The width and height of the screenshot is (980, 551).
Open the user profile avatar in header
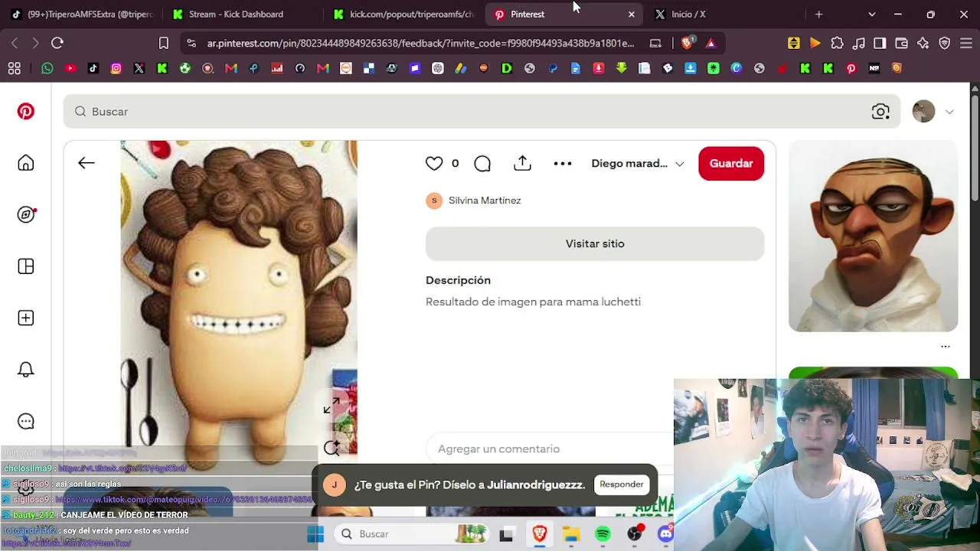[x=923, y=112]
